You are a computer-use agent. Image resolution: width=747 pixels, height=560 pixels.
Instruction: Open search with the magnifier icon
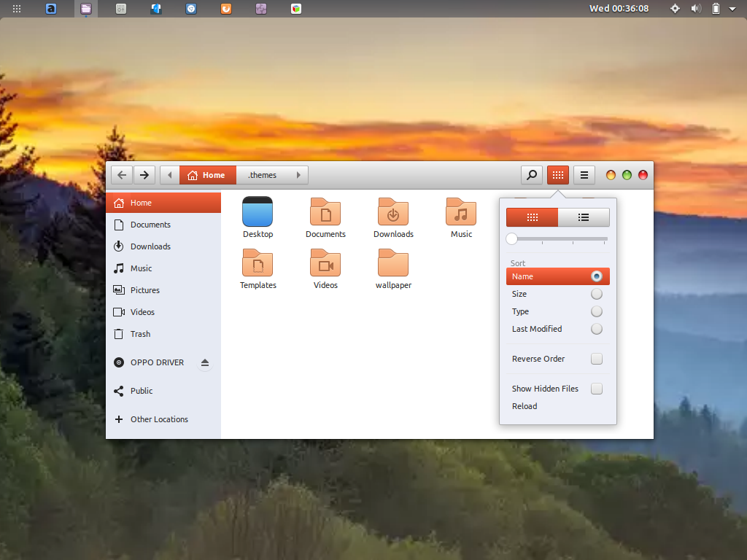(x=532, y=175)
